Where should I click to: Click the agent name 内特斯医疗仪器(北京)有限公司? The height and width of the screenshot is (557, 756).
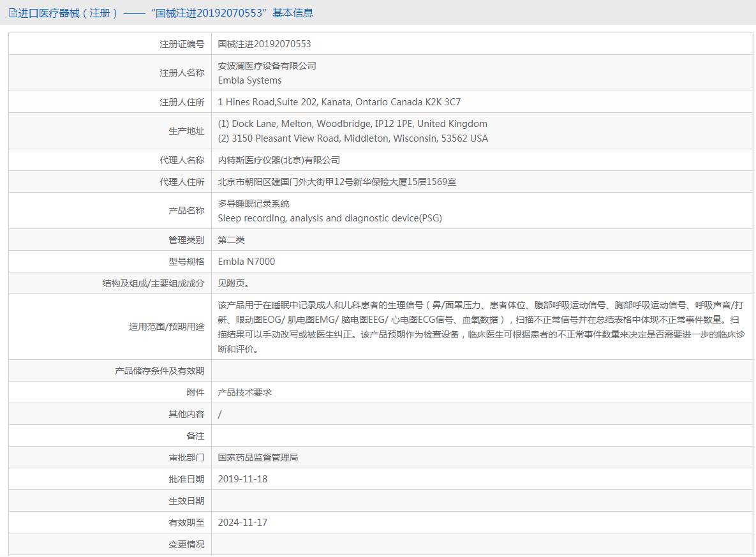point(279,160)
